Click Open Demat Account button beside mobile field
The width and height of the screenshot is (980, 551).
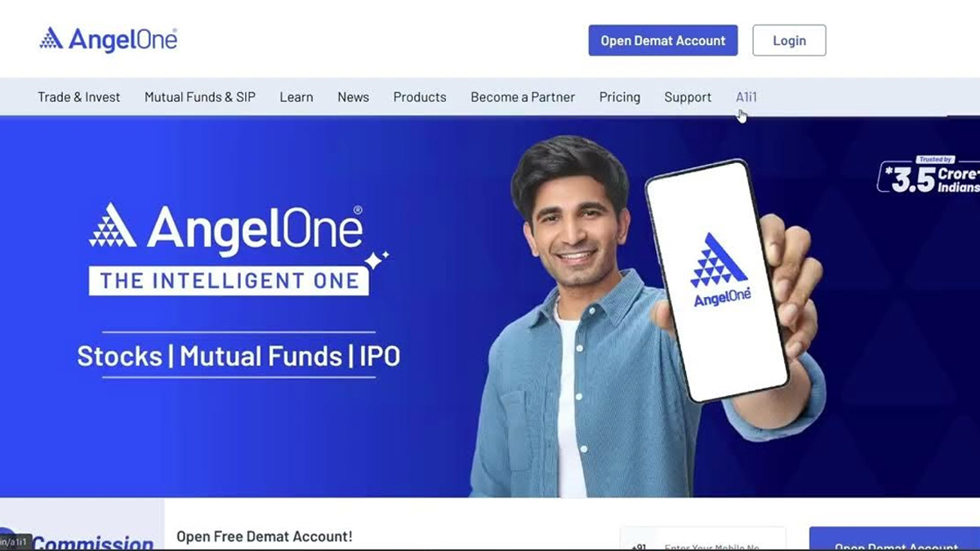[894, 539]
